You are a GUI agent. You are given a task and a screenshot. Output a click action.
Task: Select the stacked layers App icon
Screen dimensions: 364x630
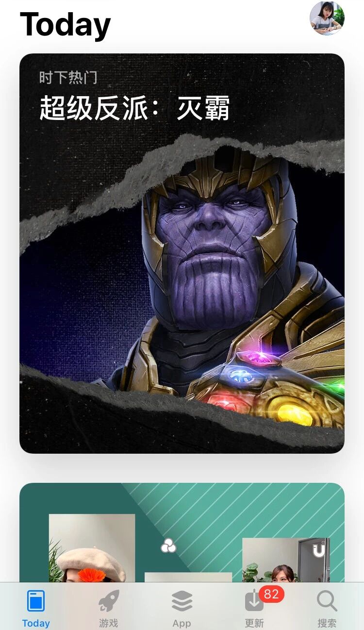(182, 601)
